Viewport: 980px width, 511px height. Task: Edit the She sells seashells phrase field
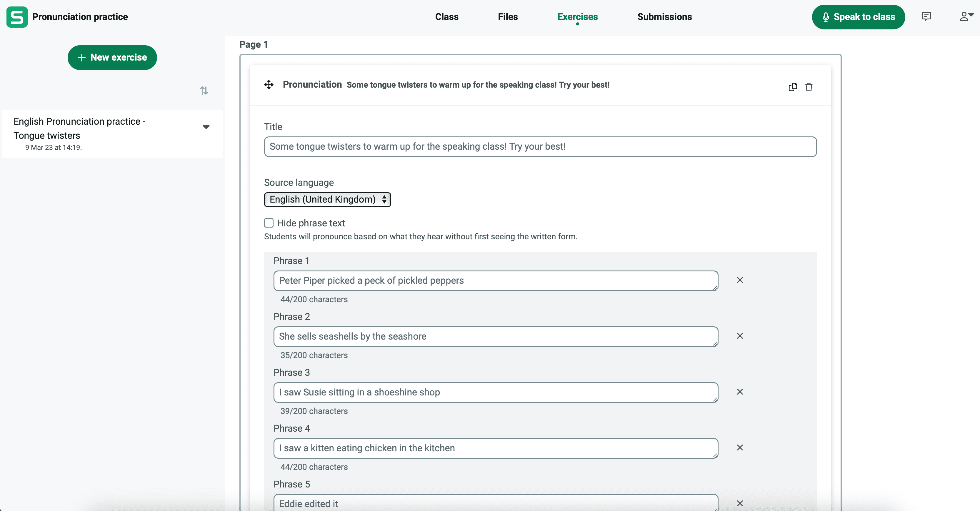496,336
